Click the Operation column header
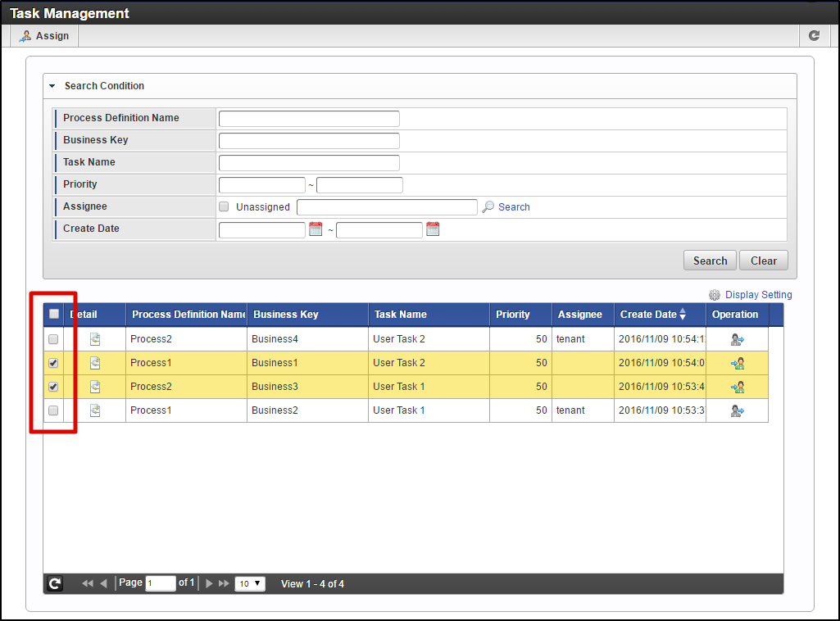The width and height of the screenshot is (840, 621). pos(737,315)
